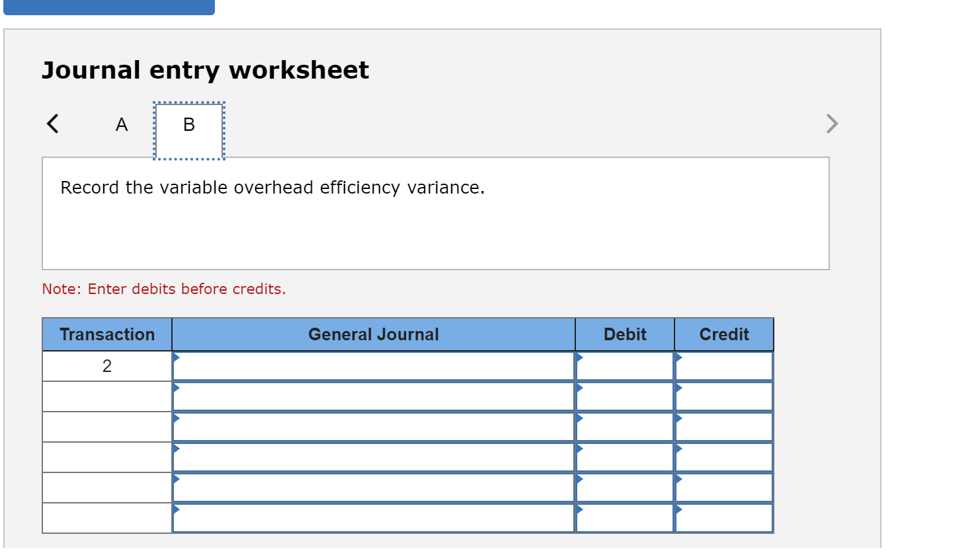Click Credit field in second row

724,396
